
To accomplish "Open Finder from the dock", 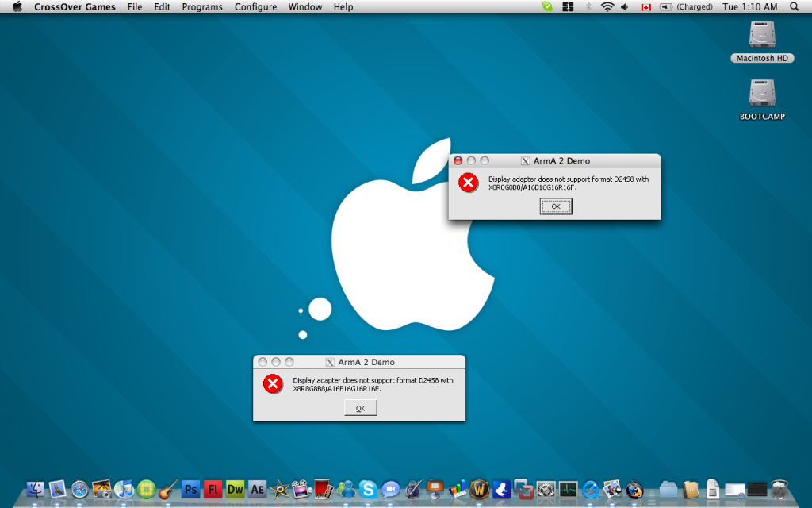I will [x=35, y=489].
